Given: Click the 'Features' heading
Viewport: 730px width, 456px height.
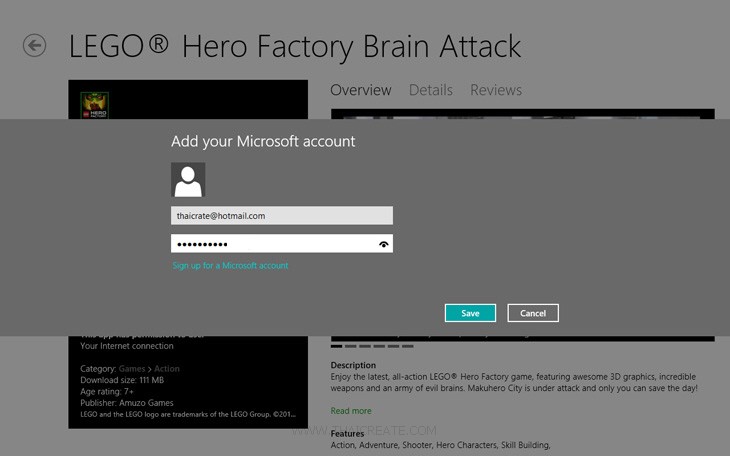Looking at the screenshot, I should click(x=347, y=434).
